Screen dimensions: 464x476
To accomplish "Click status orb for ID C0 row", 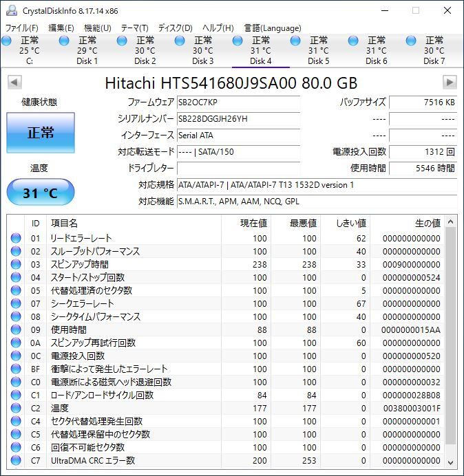I will click(x=16, y=382).
